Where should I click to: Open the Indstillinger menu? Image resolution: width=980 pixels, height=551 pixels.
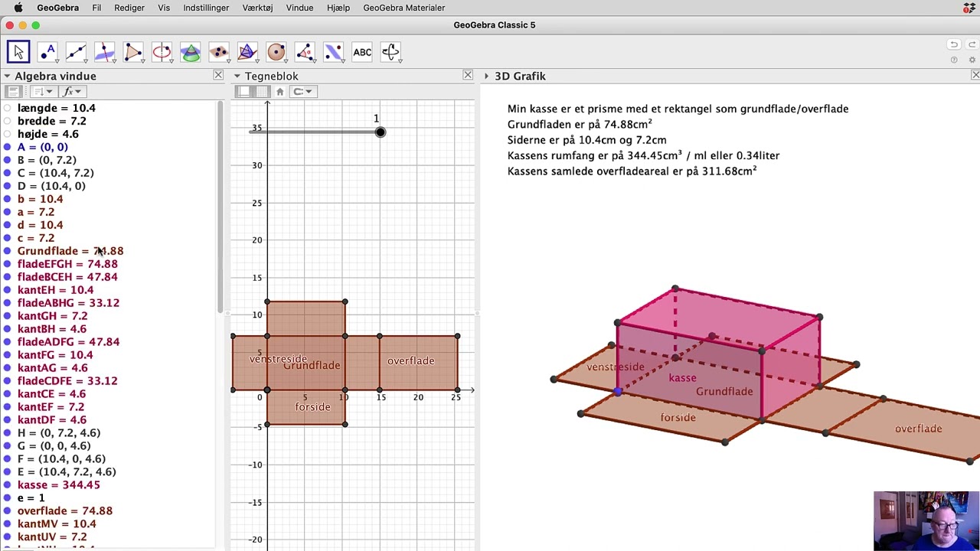[x=206, y=8]
